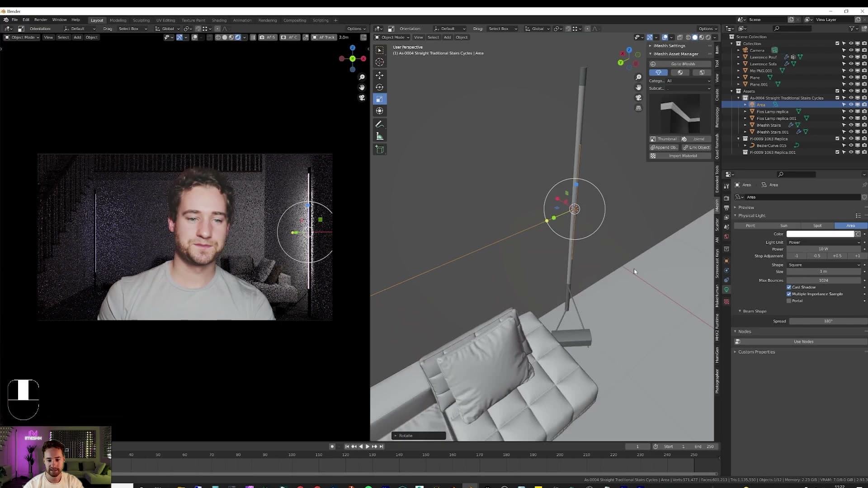This screenshot has height=488, width=868.
Task: Select the Scale tool in the right viewport toolbar
Action: click(x=380, y=99)
